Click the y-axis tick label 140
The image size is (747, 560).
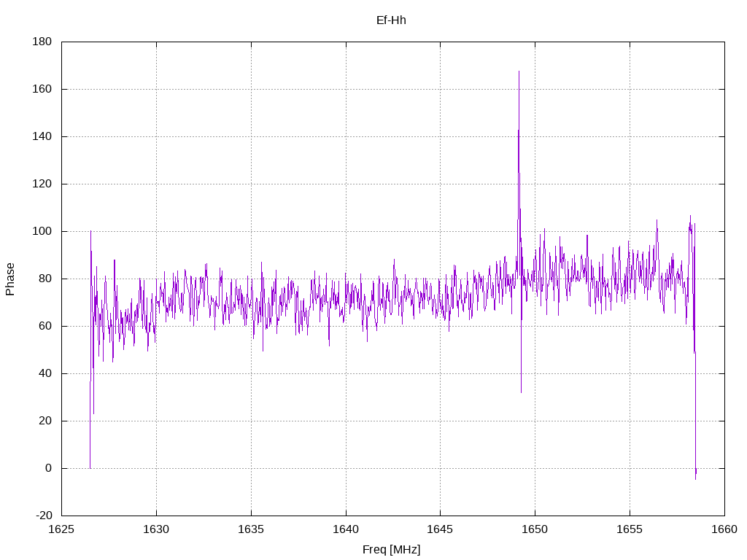point(42,136)
